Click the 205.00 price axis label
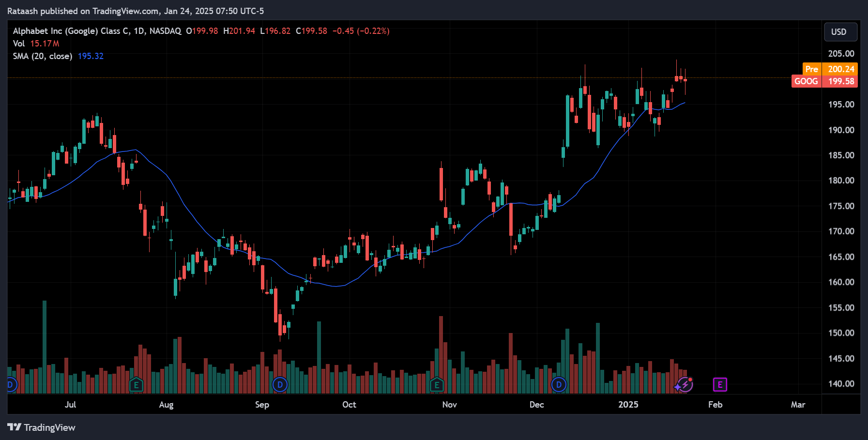Screen dimensions: 868x440 (841, 54)
